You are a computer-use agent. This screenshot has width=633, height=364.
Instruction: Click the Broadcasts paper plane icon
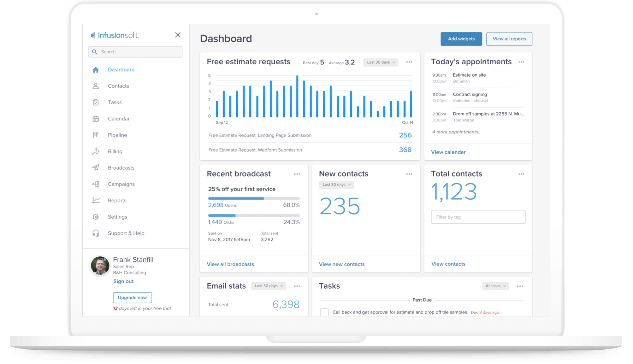96,167
